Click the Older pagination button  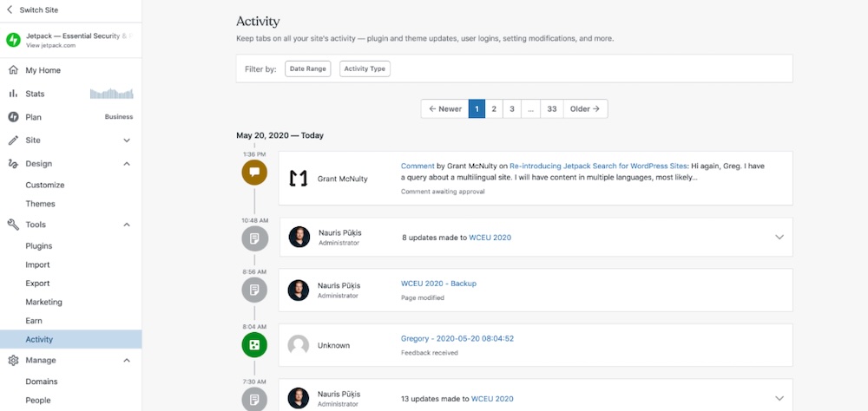coord(585,109)
